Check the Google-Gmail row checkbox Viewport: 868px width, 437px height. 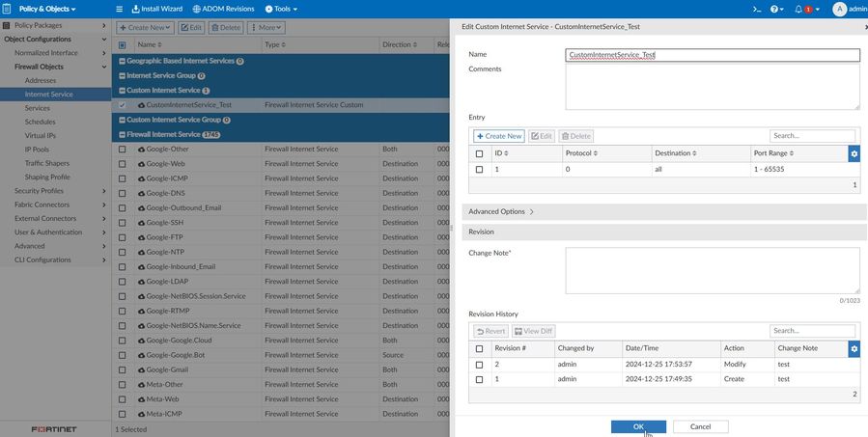[123, 370]
